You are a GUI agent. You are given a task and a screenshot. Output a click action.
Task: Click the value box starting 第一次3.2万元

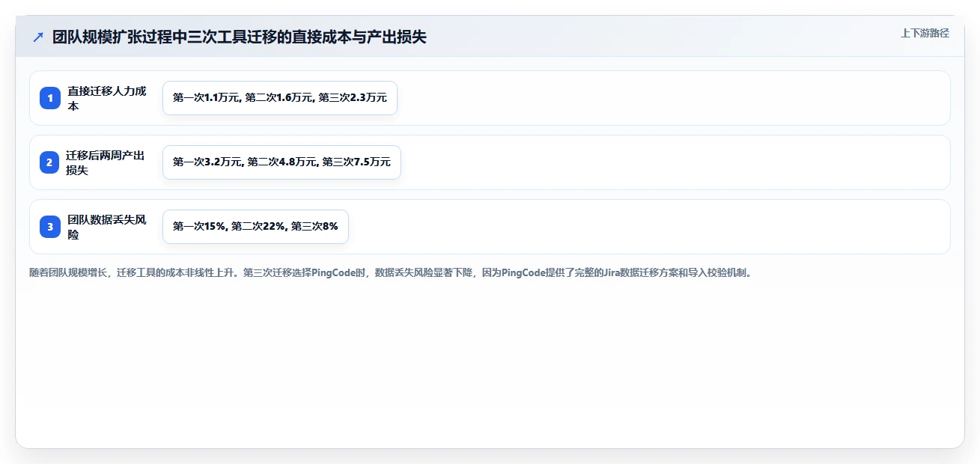[281, 162]
